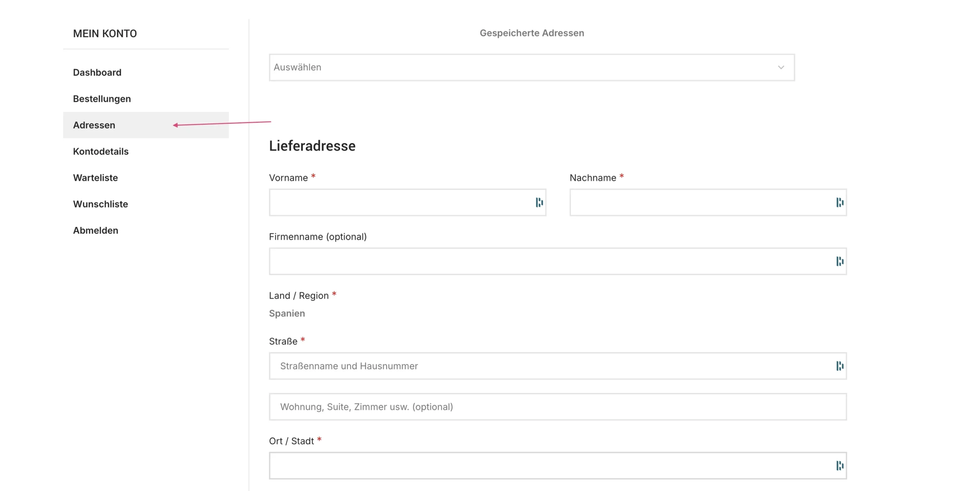Click the password manager icon in the Ort / Stadt field

pyautogui.click(x=840, y=465)
